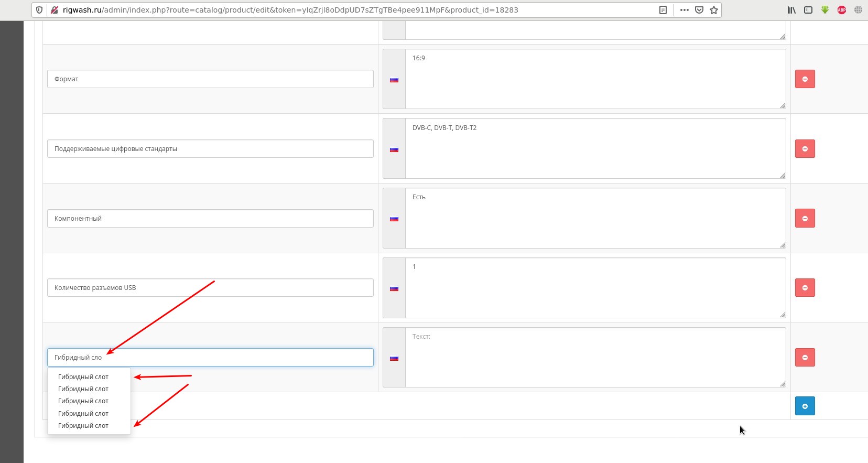The width and height of the screenshot is (868, 463).
Task: Pick the last Гибридный слот suggestion
Action: (x=83, y=426)
